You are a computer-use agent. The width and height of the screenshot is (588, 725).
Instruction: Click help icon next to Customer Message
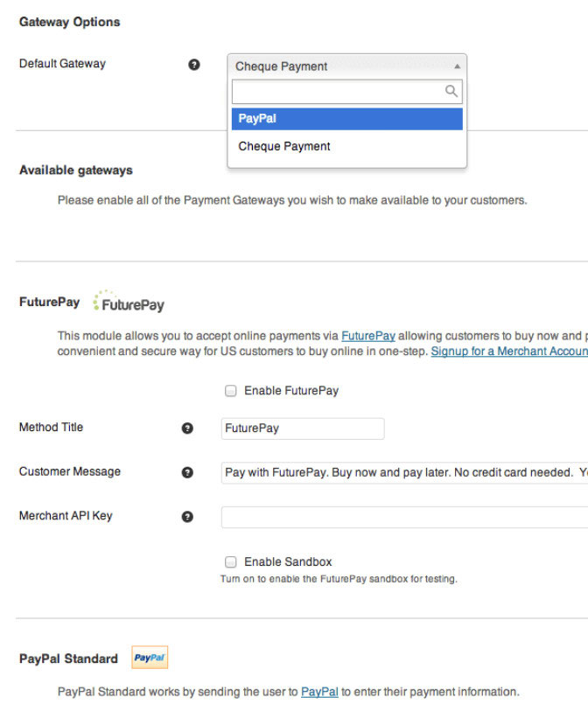point(186,472)
